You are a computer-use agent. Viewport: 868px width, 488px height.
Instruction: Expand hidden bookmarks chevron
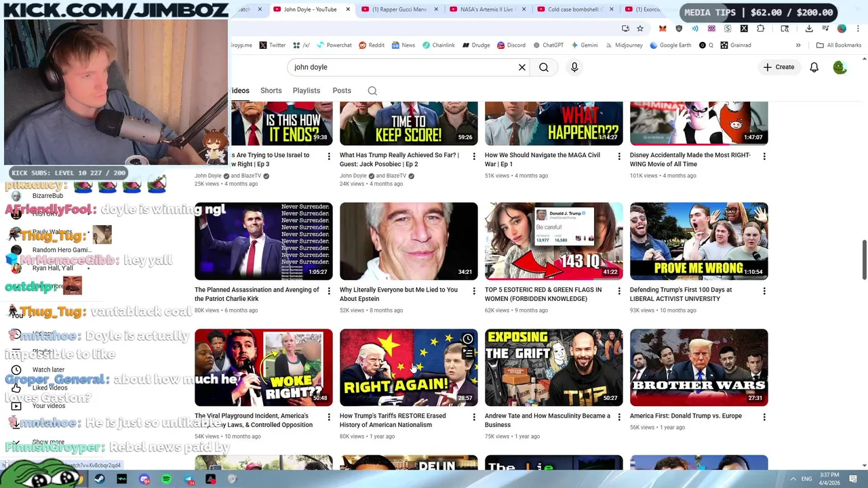(798, 45)
